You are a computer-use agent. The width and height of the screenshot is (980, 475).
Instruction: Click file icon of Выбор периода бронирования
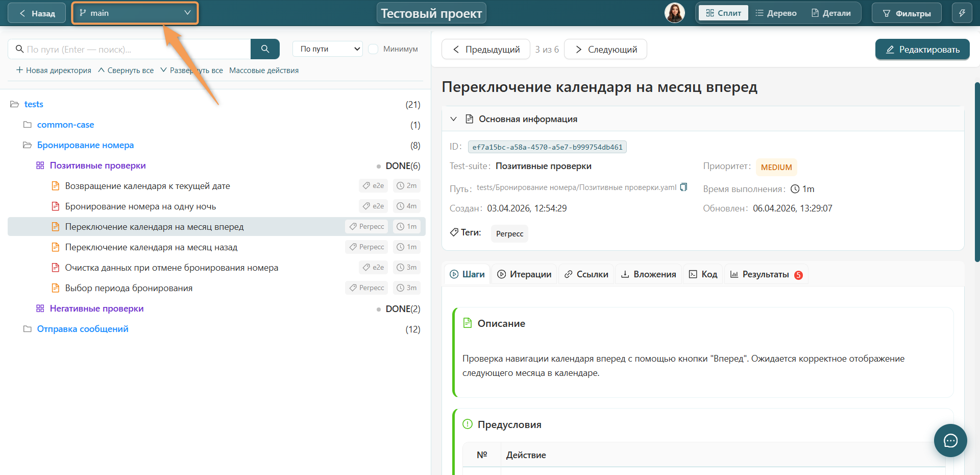pyautogui.click(x=56, y=288)
